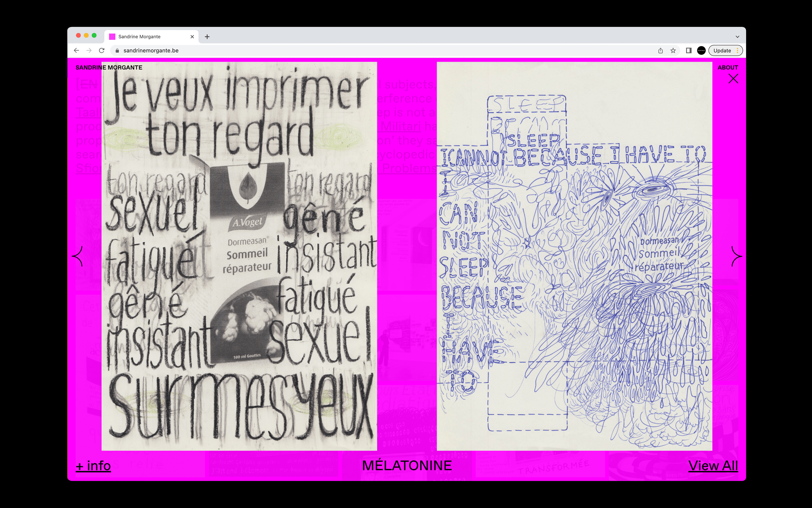Open a new tab with the plus button
The width and height of the screenshot is (812, 508).
point(207,37)
